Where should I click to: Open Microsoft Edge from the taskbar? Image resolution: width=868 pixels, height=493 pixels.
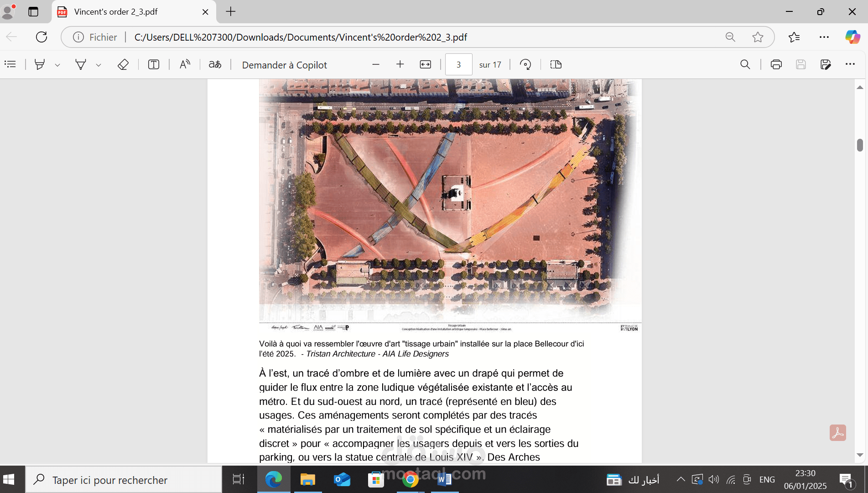(274, 479)
